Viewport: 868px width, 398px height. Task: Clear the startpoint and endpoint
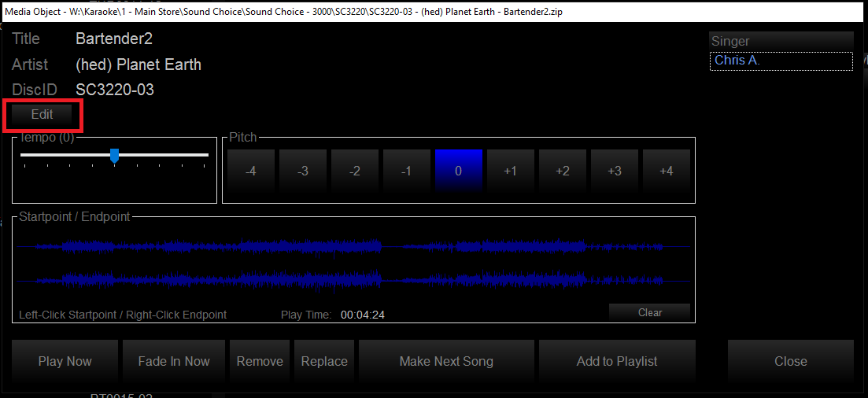click(649, 312)
